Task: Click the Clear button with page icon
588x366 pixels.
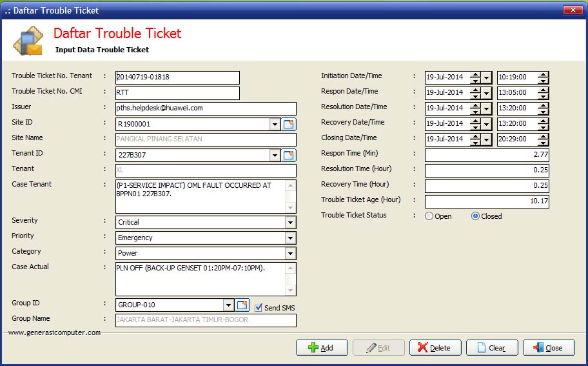Action: point(492,348)
